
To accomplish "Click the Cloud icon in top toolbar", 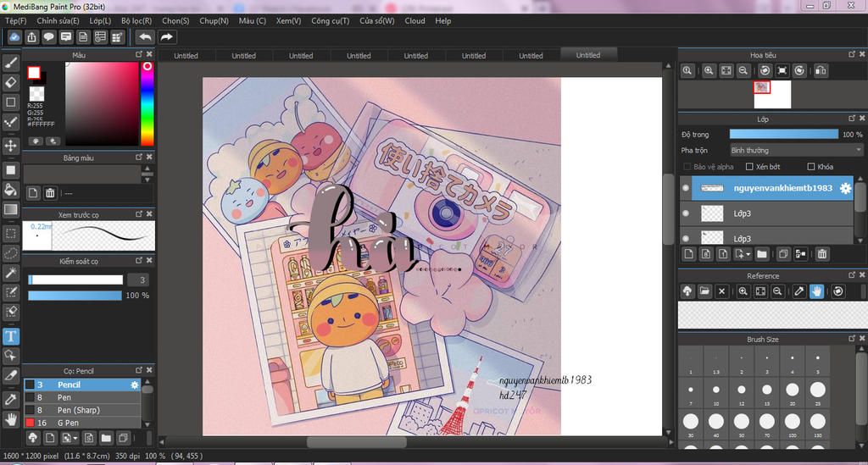I will click(x=14, y=37).
